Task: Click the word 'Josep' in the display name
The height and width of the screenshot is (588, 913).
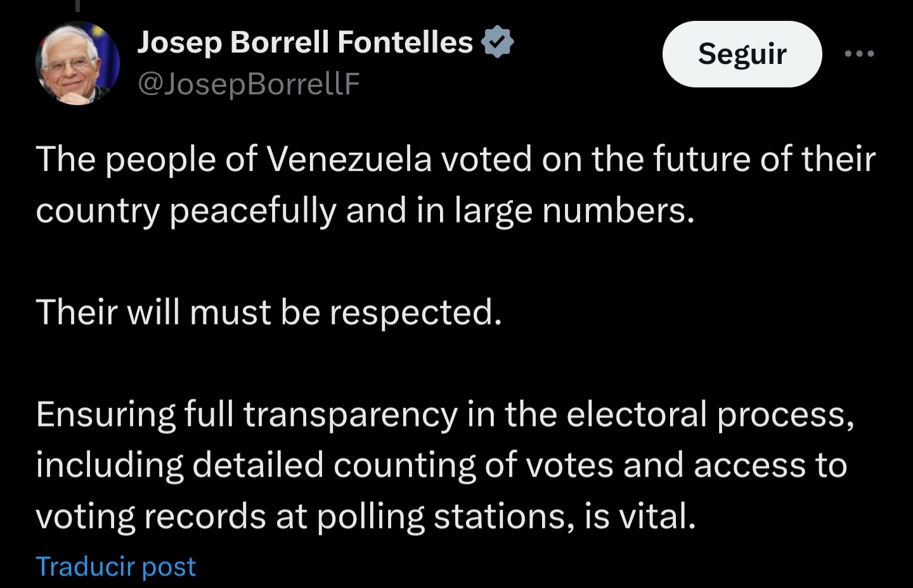Action: [x=179, y=42]
